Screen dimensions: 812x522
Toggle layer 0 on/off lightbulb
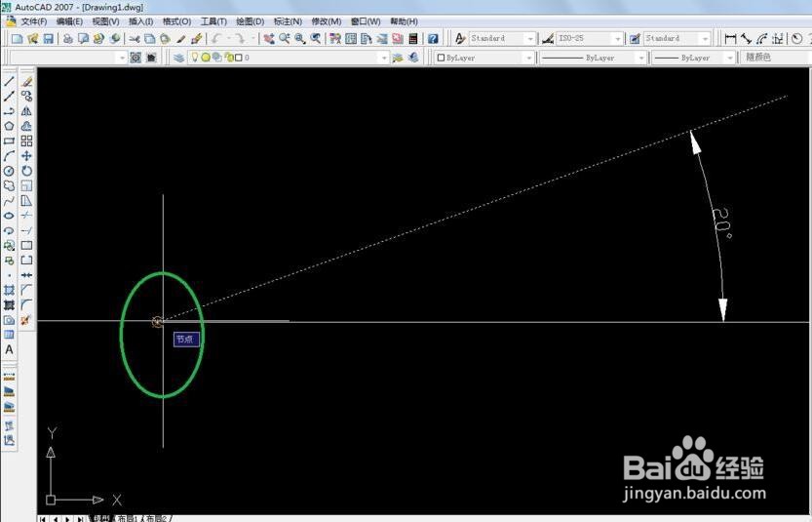pyautogui.click(x=195, y=58)
